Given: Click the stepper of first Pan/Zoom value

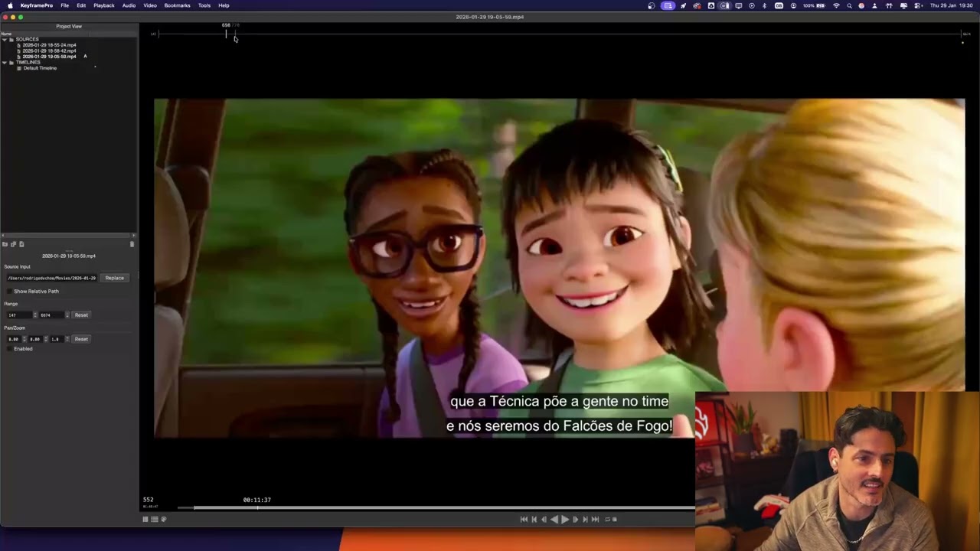Looking at the screenshot, I should point(24,339).
